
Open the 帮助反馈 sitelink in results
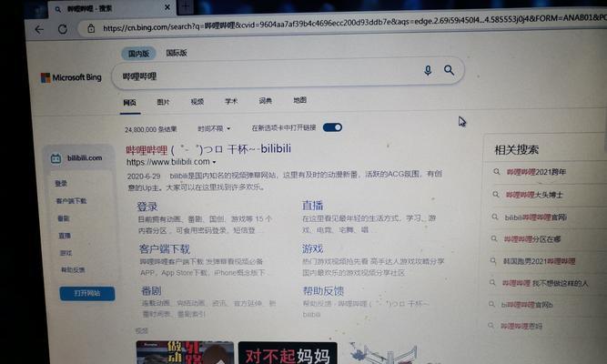point(323,290)
